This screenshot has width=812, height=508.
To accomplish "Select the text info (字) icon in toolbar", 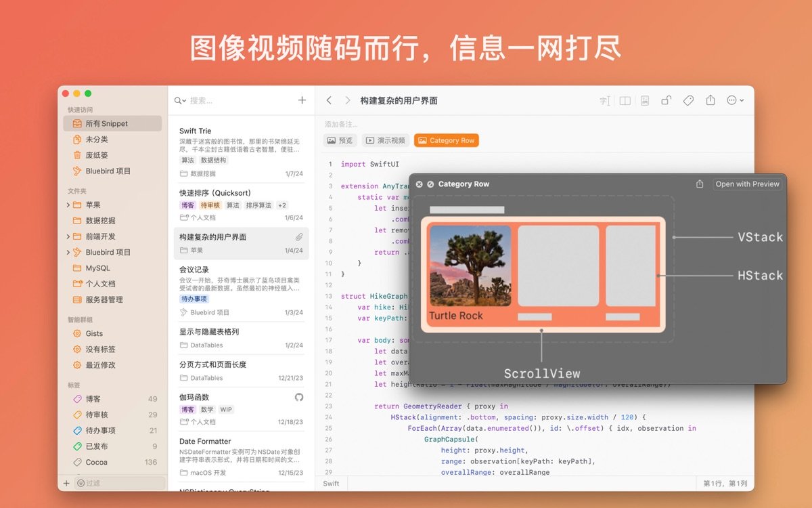I will pyautogui.click(x=604, y=100).
